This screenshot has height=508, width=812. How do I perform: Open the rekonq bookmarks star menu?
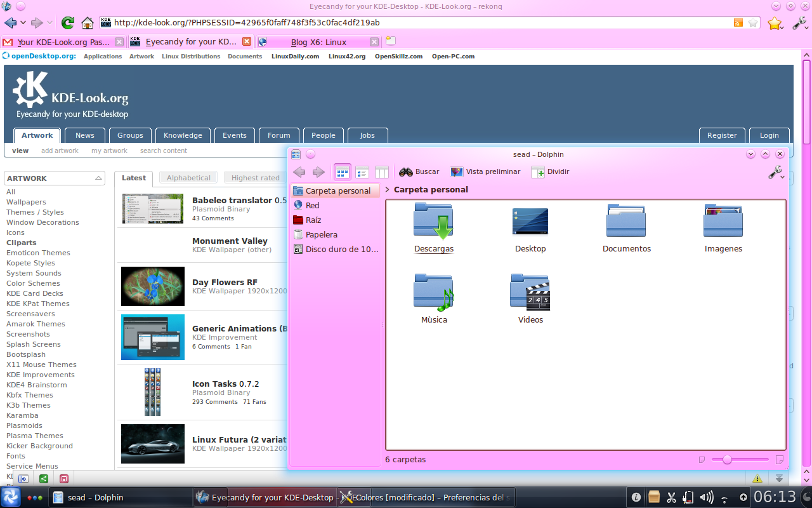(x=775, y=23)
